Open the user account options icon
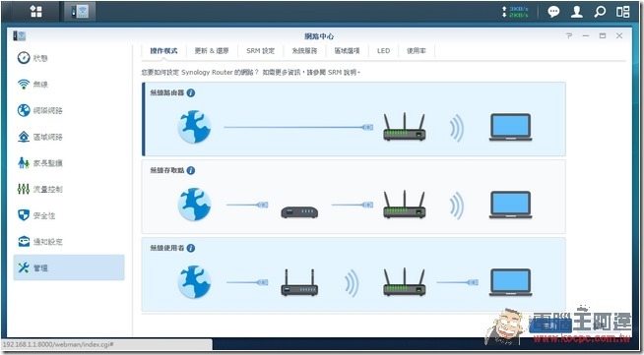The image size is (644, 355). (x=577, y=12)
